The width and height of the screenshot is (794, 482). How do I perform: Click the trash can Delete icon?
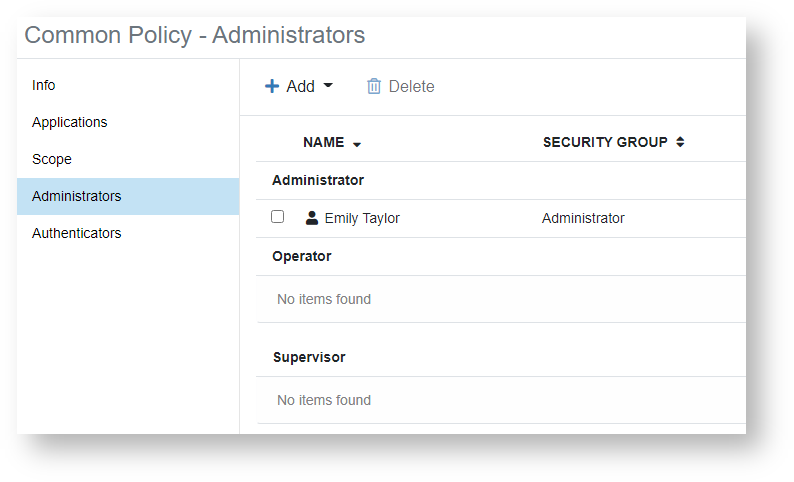point(374,87)
